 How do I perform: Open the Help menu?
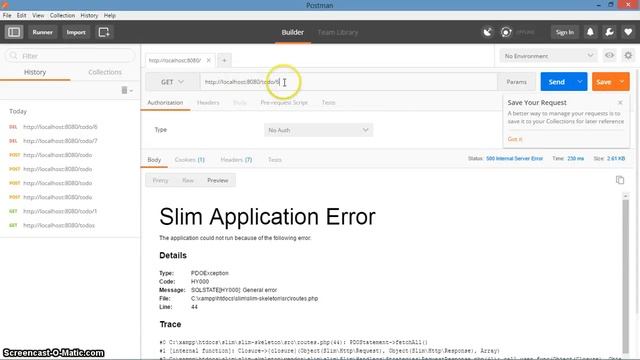[110, 16]
